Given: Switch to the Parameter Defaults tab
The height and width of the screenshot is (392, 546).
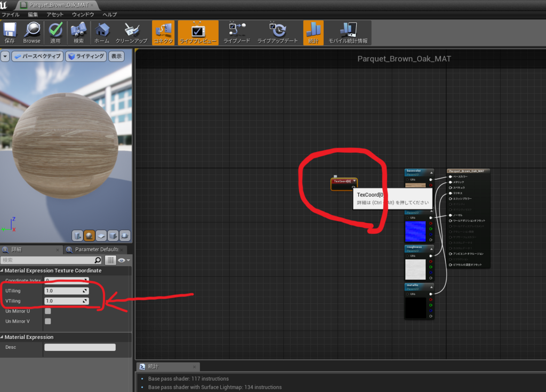Looking at the screenshot, I should (97, 250).
